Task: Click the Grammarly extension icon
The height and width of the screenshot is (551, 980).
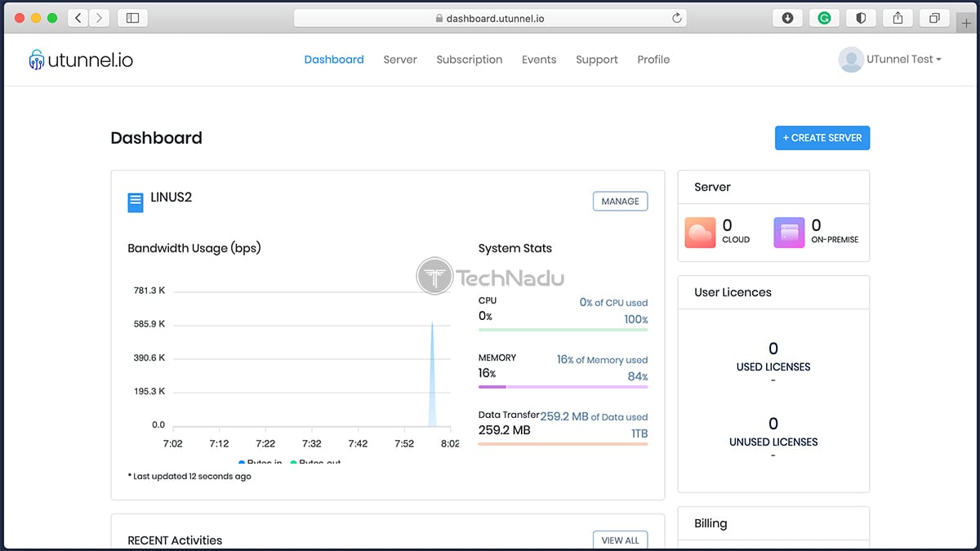Action: click(824, 18)
